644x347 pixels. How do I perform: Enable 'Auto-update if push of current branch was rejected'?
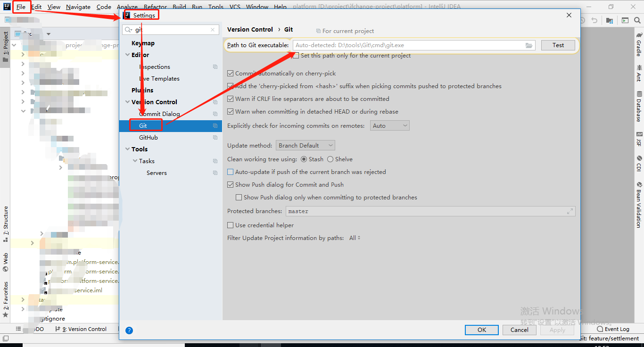coord(231,172)
